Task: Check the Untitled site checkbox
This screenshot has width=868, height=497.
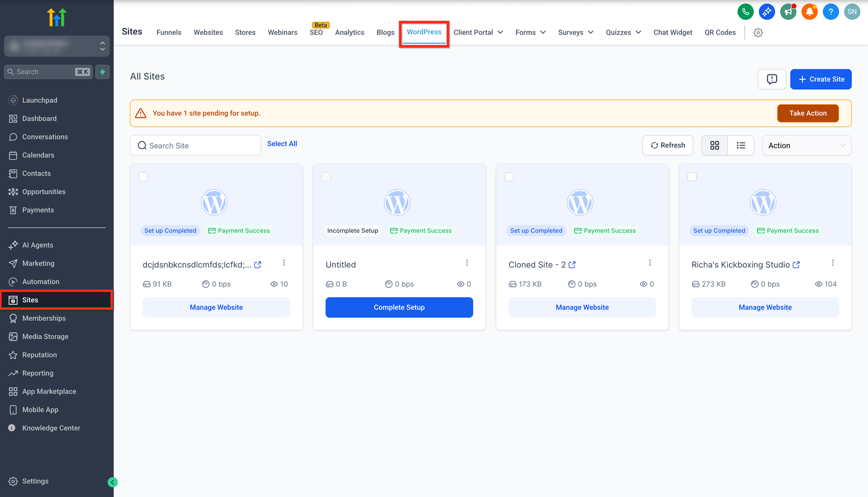Action: pyautogui.click(x=326, y=177)
